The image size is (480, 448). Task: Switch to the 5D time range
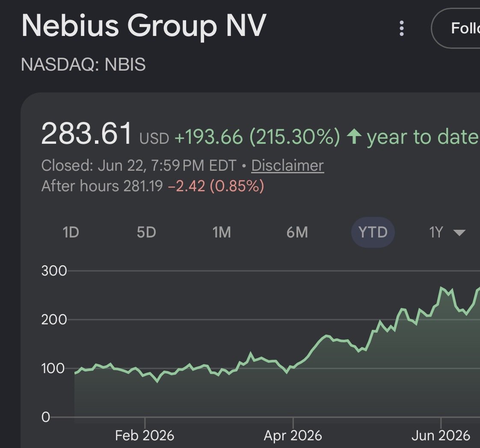tap(146, 232)
